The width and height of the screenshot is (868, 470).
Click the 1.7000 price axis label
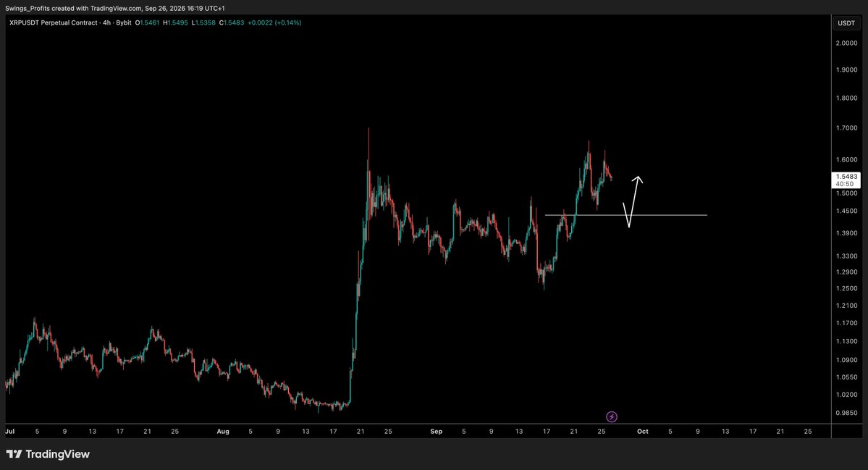tap(846, 128)
